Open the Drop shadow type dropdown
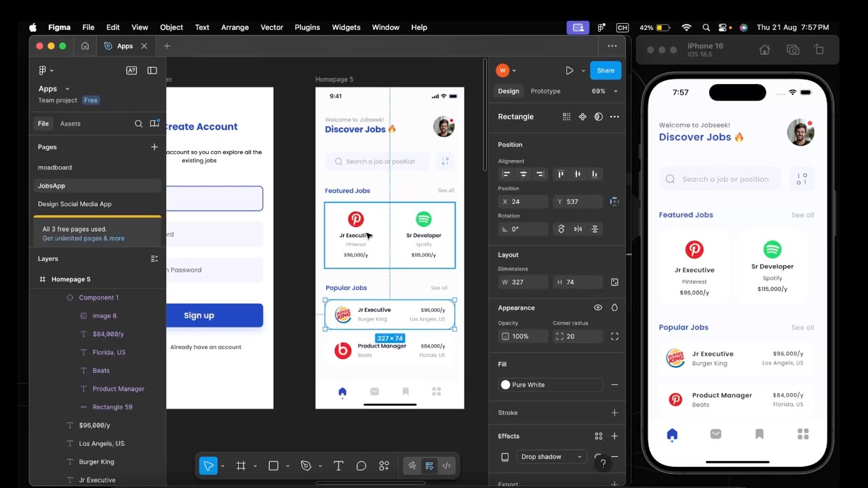The height and width of the screenshot is (488, 868). [x=551, y=457]
